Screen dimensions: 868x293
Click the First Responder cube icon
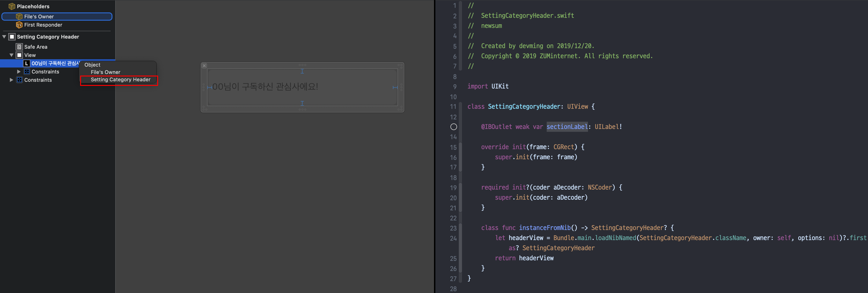point(19,25)
